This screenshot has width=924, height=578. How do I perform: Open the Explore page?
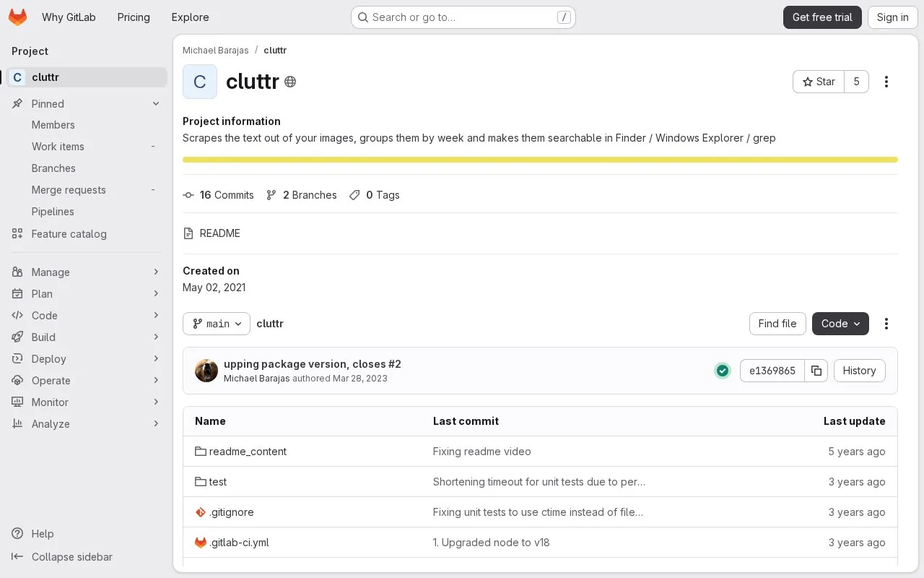click(x=190, y=17)
